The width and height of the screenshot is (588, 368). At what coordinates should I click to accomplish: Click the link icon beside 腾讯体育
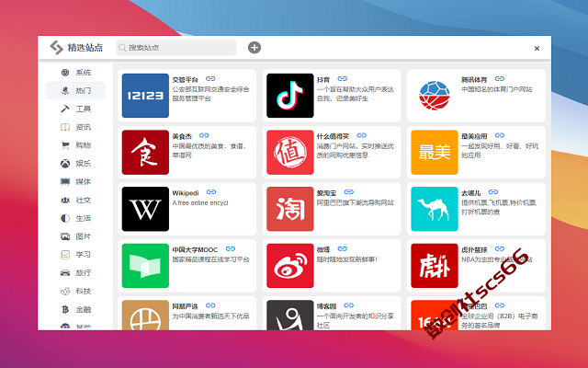500,79
